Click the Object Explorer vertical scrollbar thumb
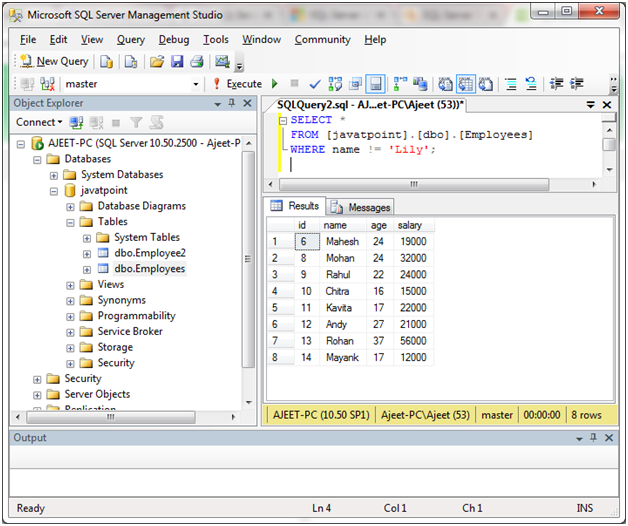Viewport: 628px width, 526px height. (x=248, y=259)
